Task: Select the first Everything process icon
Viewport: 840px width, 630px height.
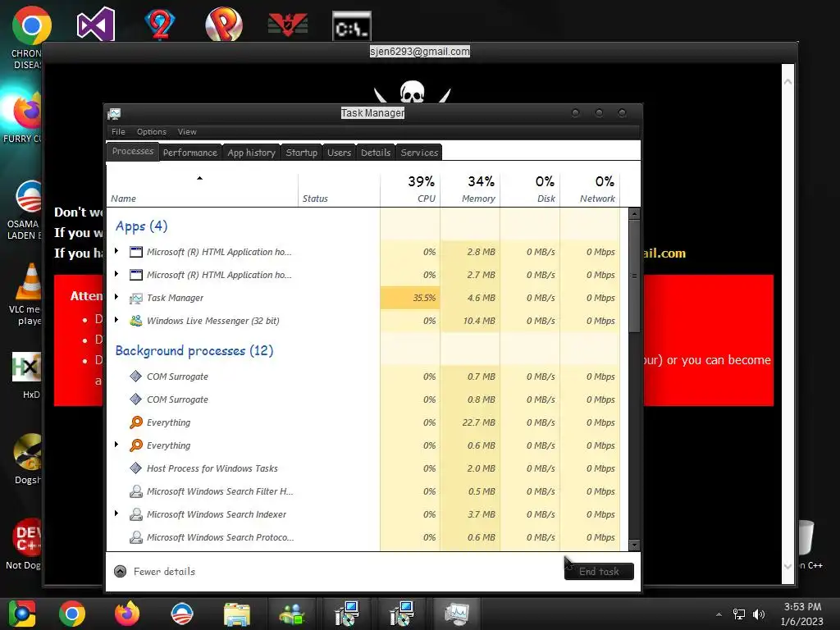Action: pyautogui.click(x=136, y=422)
